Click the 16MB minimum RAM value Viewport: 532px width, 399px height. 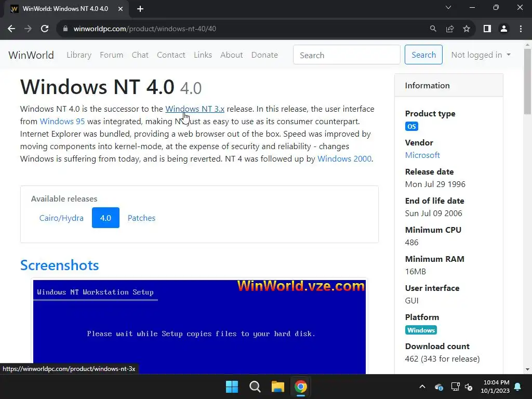point(415,272)
